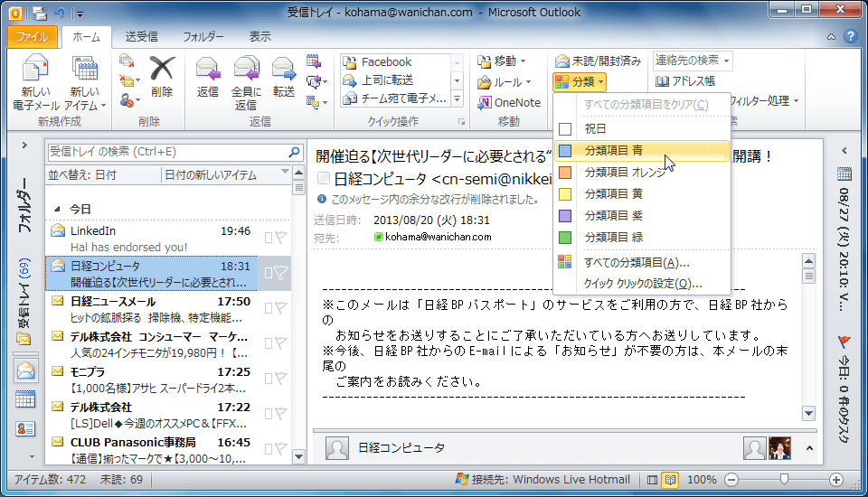Switch to reading view icon in the status bar

tap(670, 480)
